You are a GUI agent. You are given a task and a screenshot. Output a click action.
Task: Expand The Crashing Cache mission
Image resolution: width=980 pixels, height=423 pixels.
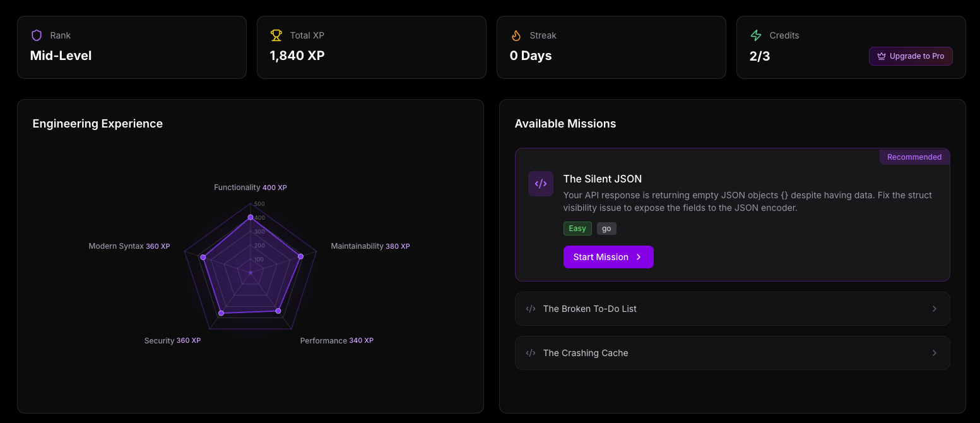point(732,353)
